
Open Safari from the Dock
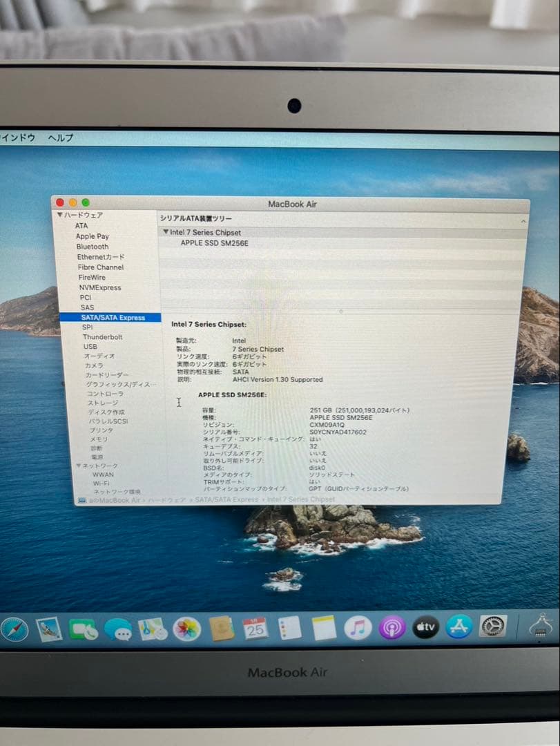pos(15,629)
